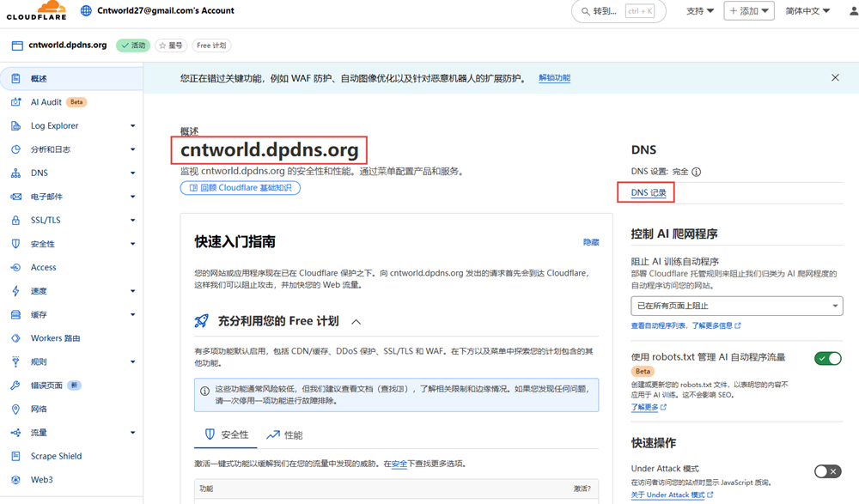The width and height of the screenshot is (859, 504).
Task: Expand DNS sidebar submenu arrow
Action: pos(132,173)
